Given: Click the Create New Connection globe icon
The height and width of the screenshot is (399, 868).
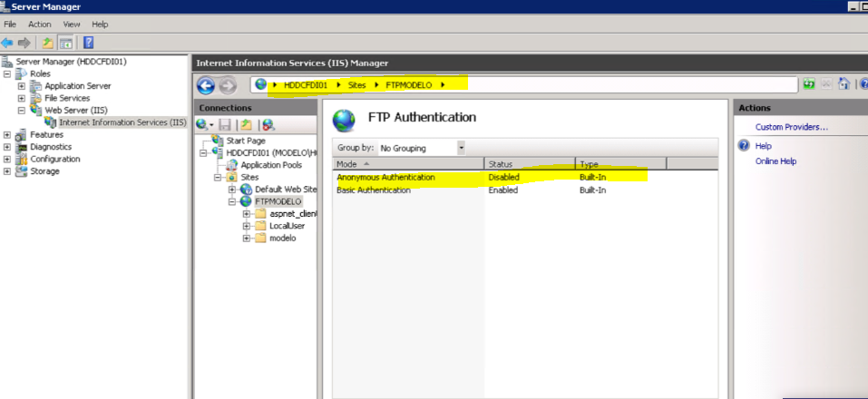Looking at the screenshot, I should tap(201, 125).
